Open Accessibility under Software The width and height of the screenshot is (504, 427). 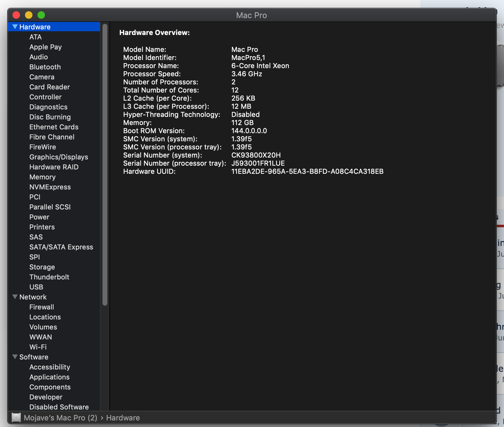pos(50,367)
